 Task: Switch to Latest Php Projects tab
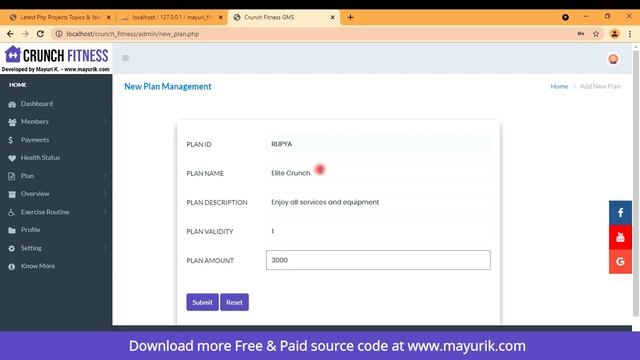pos(60,17)
